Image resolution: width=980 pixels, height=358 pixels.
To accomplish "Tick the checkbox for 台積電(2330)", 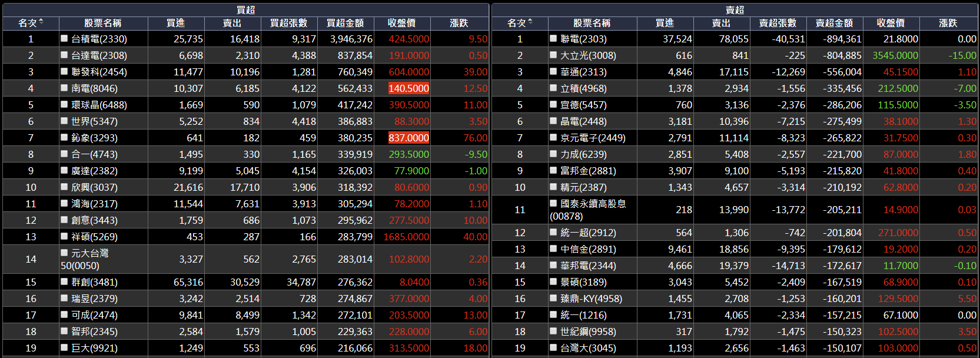I will pos(64,38).
